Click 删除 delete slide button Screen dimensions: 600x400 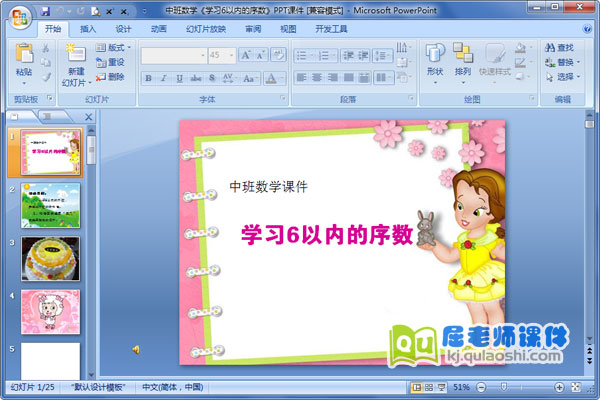pos(110,77)
